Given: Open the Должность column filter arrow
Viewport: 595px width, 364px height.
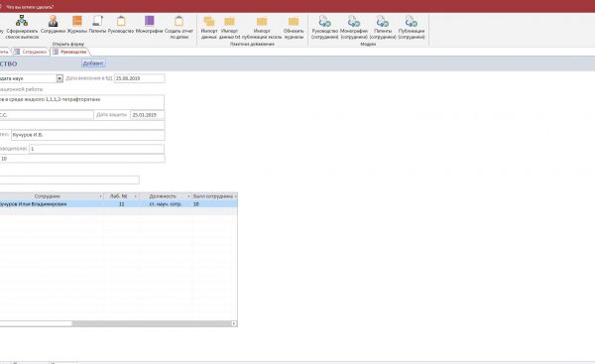Looking at the screenshot, I should tap(188, 196).
